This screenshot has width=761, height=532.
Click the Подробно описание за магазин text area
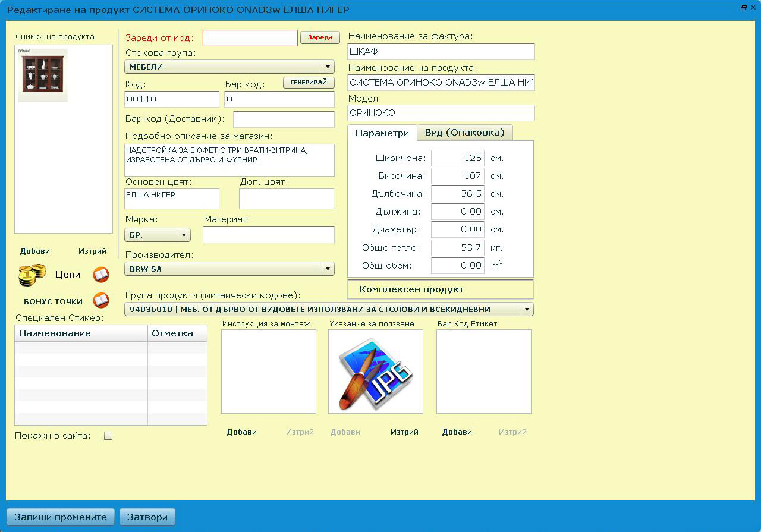(229, 160)
